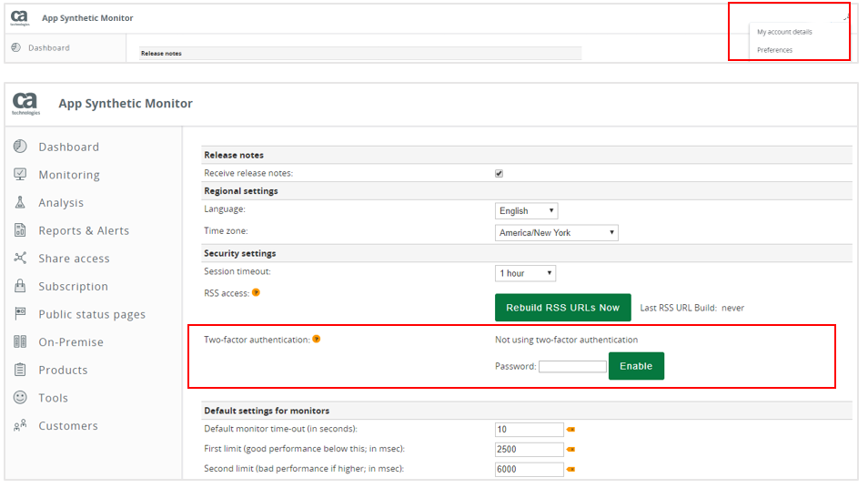Click the 'Security settings' section heading
This screenshot has width=868, height=488.
tap(239, 253)
